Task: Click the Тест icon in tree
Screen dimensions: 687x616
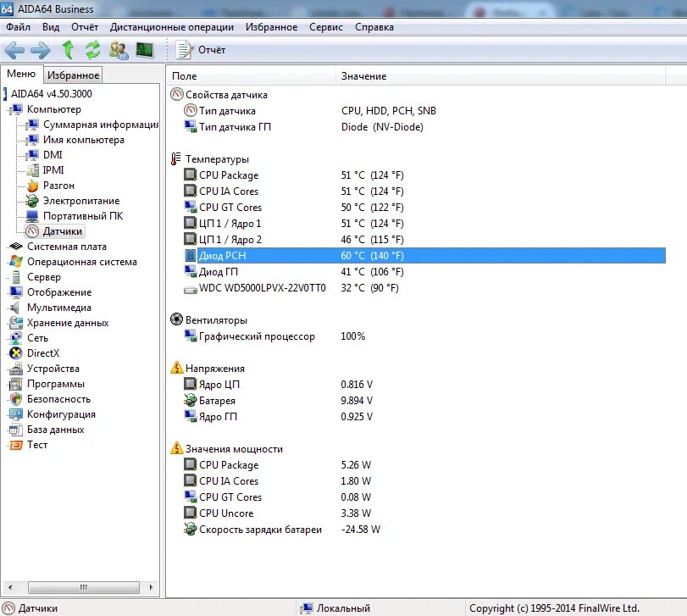Action: point(16,445)
